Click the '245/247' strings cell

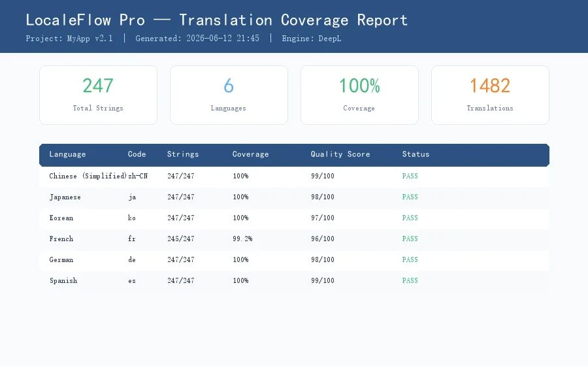(x=181, y=239)
